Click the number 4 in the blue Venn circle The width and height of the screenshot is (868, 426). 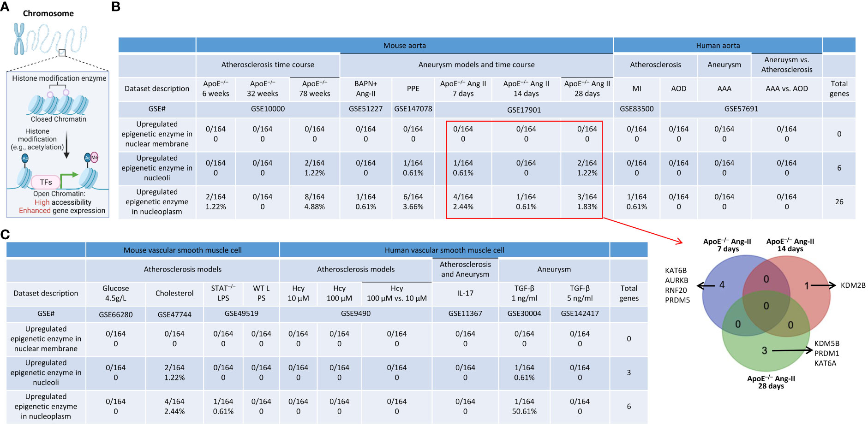pos(722,285)
